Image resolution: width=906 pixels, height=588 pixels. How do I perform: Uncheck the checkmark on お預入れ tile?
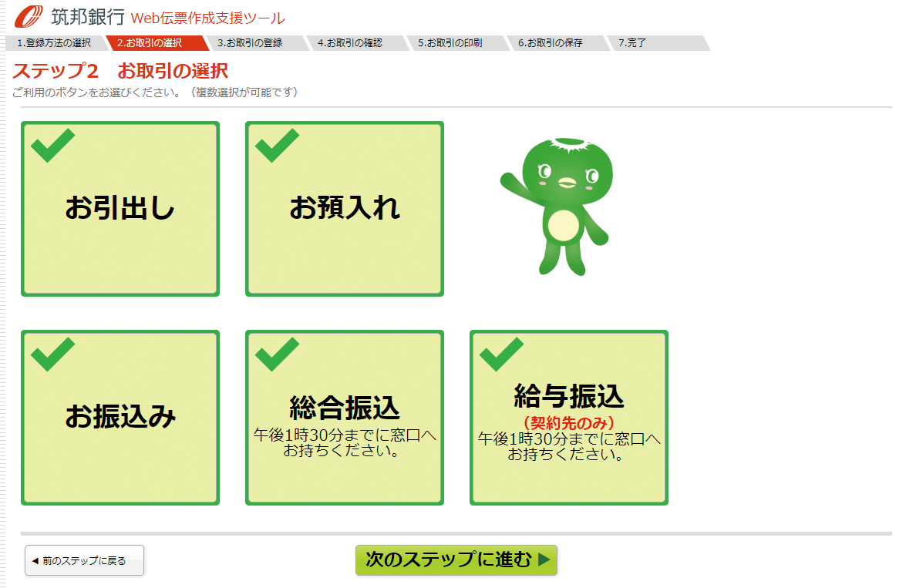[x=278, y=146]
